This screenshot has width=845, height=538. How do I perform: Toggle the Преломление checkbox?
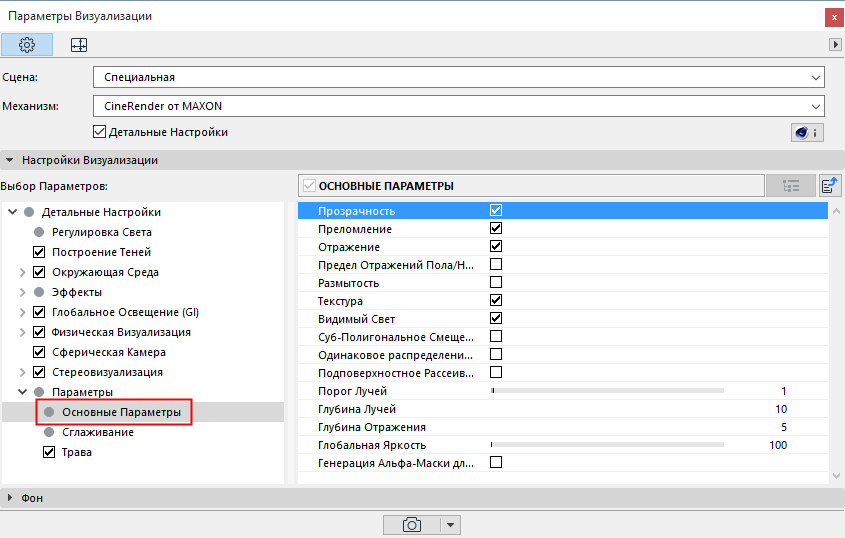point(496,228)
